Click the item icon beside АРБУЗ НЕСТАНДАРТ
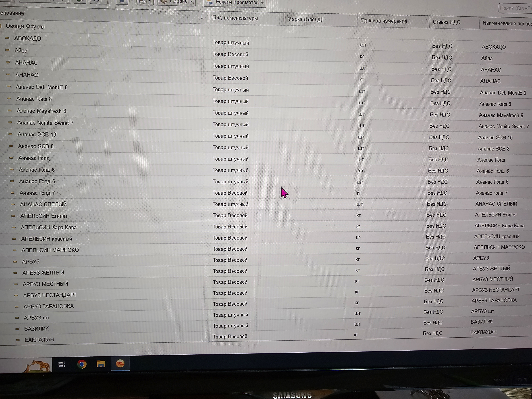The height and width of the screenshot is (399, 532). (16, 295)
